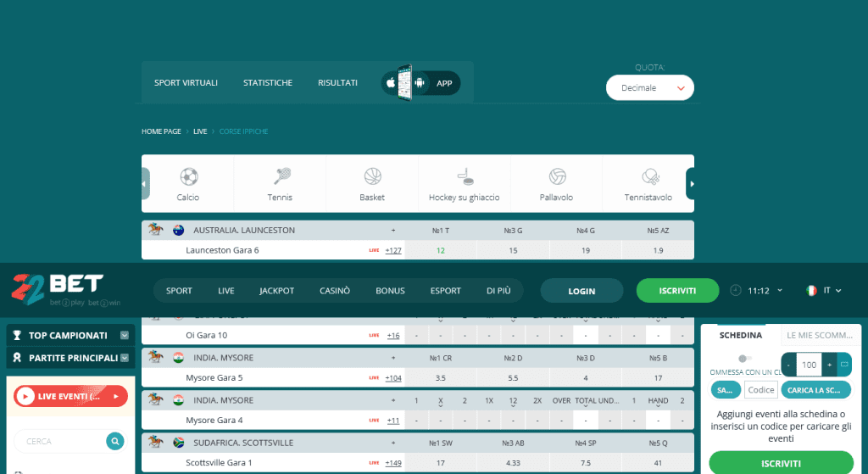Go to Home Page breadcrumb
Screen dimensions: 868x474
pyautogui.click(x=161, y=131)
